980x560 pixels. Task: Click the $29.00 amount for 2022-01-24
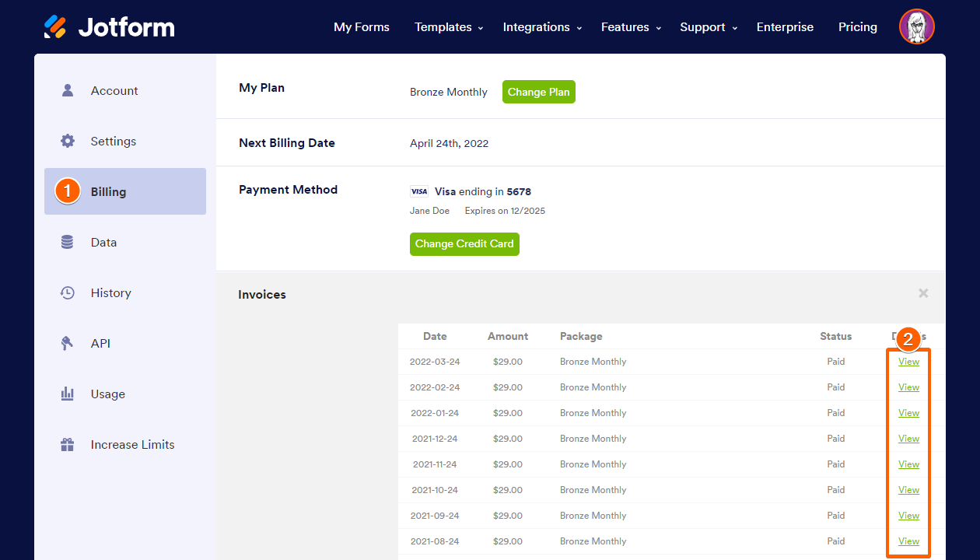click(x=508, y=413)
